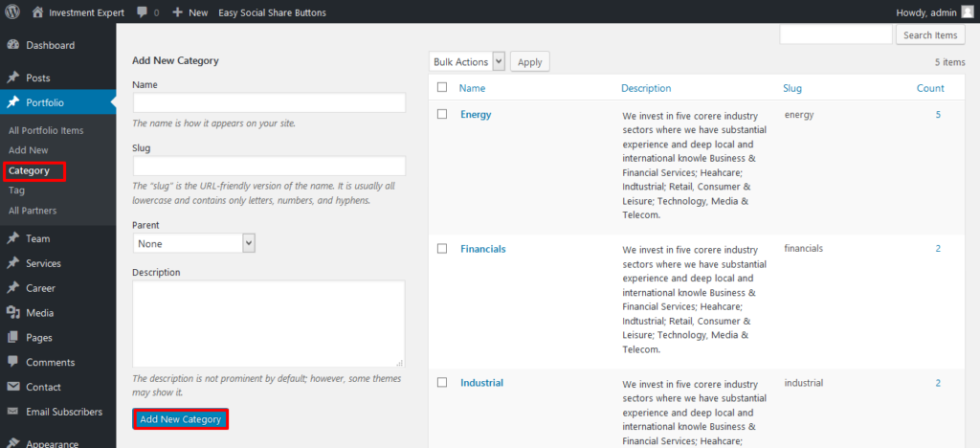Click the Media icon in sidebar

click(x=12, y=312)
